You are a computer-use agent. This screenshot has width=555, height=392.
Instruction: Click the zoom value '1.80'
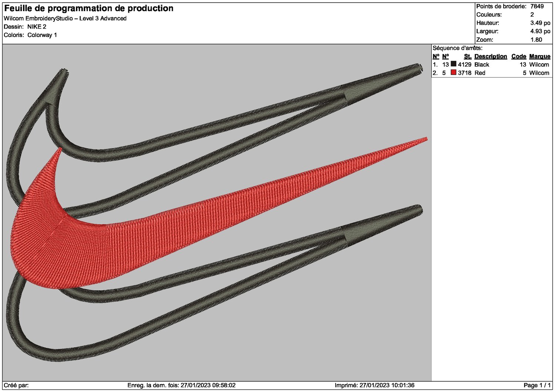click(x=536, y=40)
